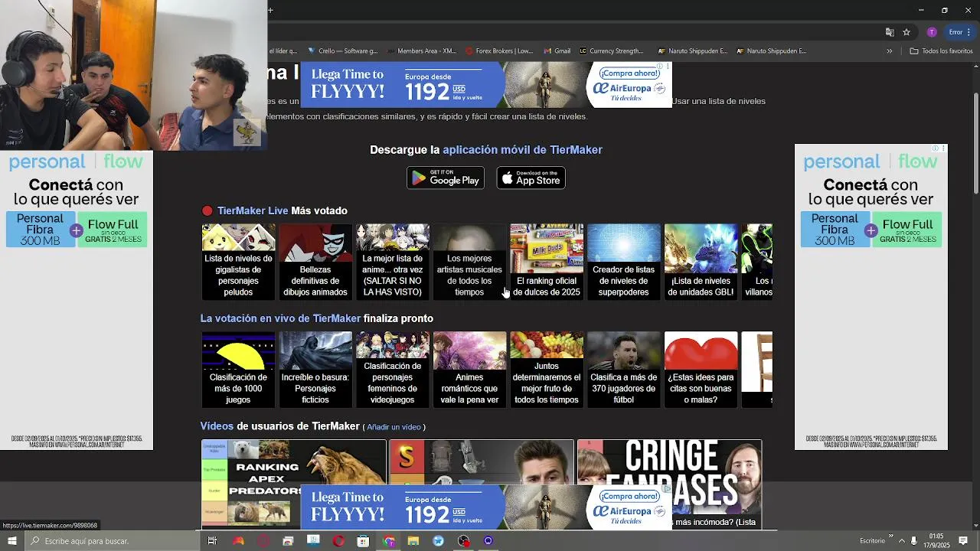Open the notification center icon

point(963,541)
